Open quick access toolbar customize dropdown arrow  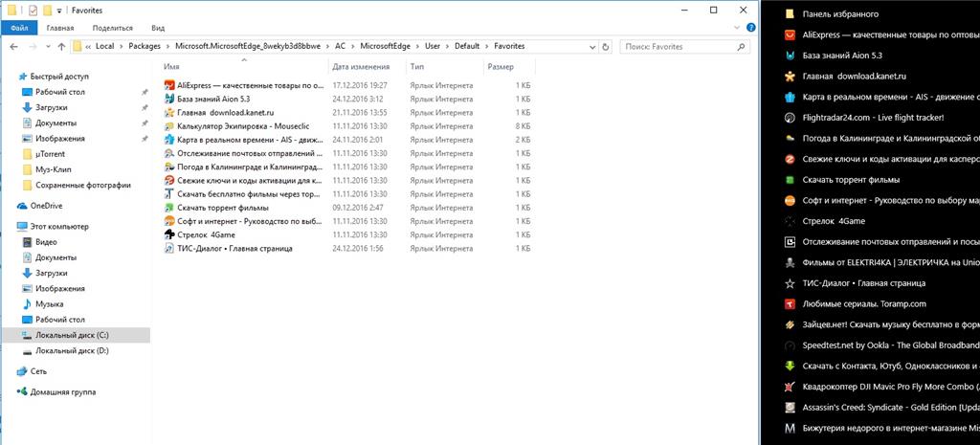point(59,11)
